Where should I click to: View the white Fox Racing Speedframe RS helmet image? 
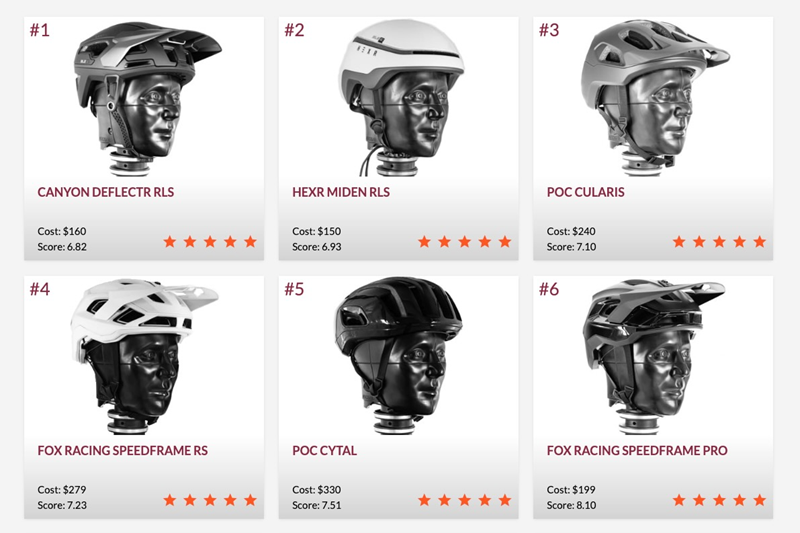pyautogui.click(x=144, y=357)
